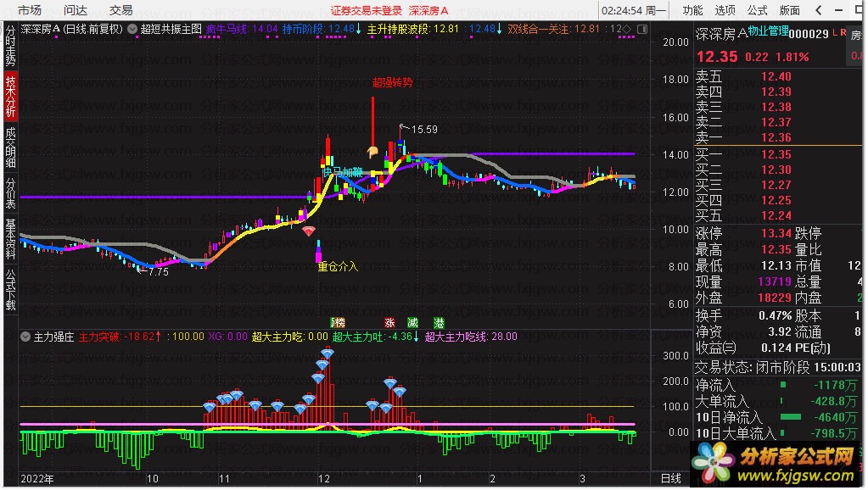The height and width of the screenshot is (490, 868).
Task: Click the 日线 period selector
Action: (671, 478)
